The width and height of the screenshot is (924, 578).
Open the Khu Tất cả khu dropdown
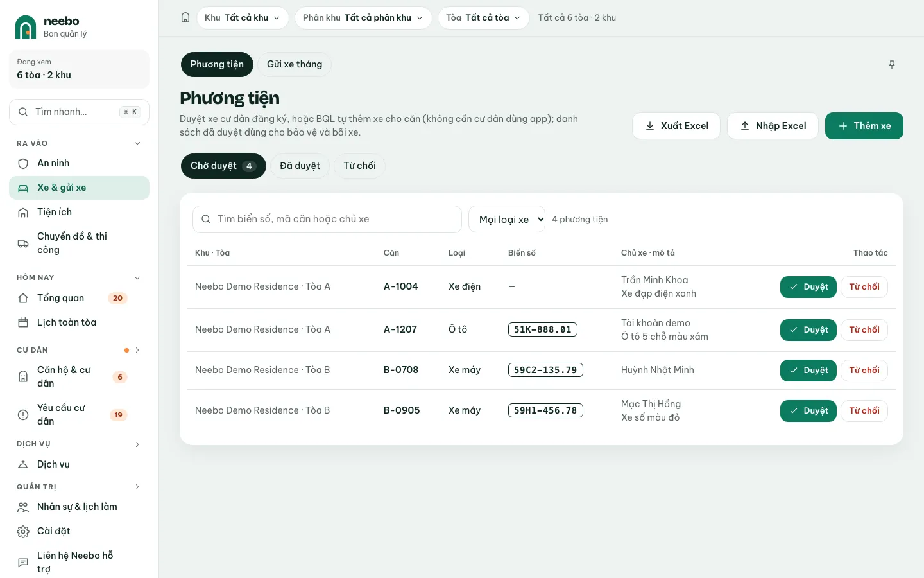coord(243,18)
